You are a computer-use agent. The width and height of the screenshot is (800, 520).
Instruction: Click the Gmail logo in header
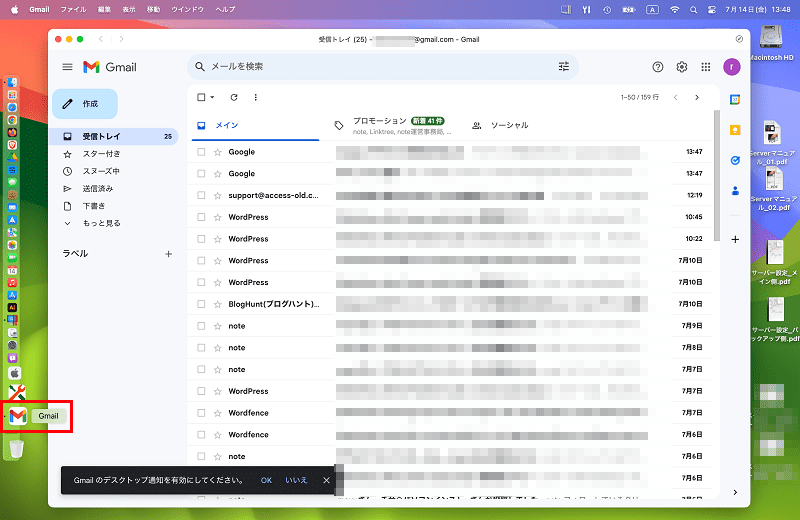[x=110, y=67]
